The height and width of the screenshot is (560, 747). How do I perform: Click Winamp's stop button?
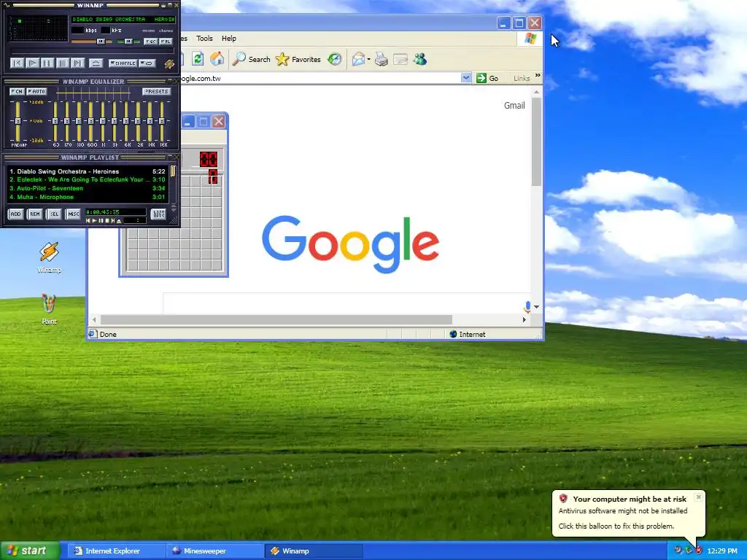[x=63, y=63]
